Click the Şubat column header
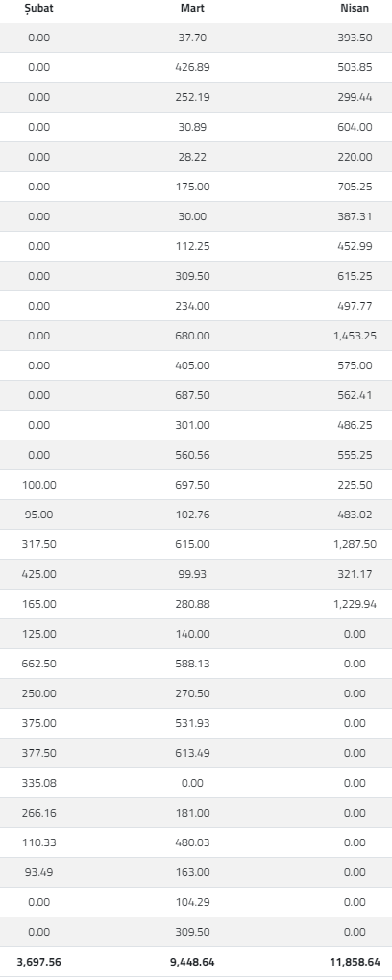The width and height of the screenshot is (392, 980). pos(38,8)
